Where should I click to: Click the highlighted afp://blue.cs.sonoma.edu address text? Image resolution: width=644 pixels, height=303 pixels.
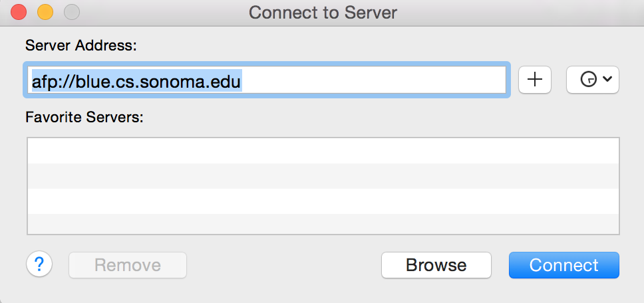pos(136,80)
